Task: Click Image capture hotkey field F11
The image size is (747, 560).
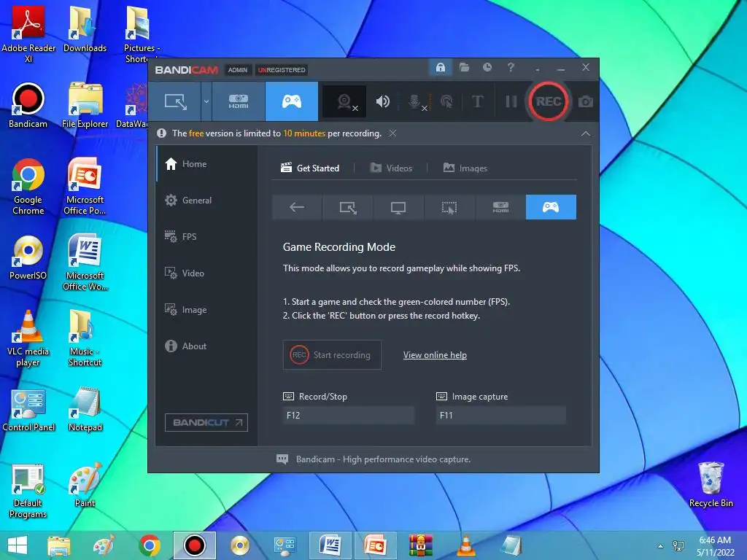Action: (500, 415)
